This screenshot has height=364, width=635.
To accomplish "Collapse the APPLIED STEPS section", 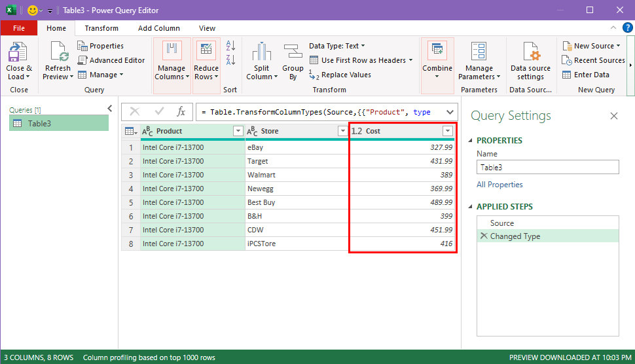I will (x=470, y=206).
